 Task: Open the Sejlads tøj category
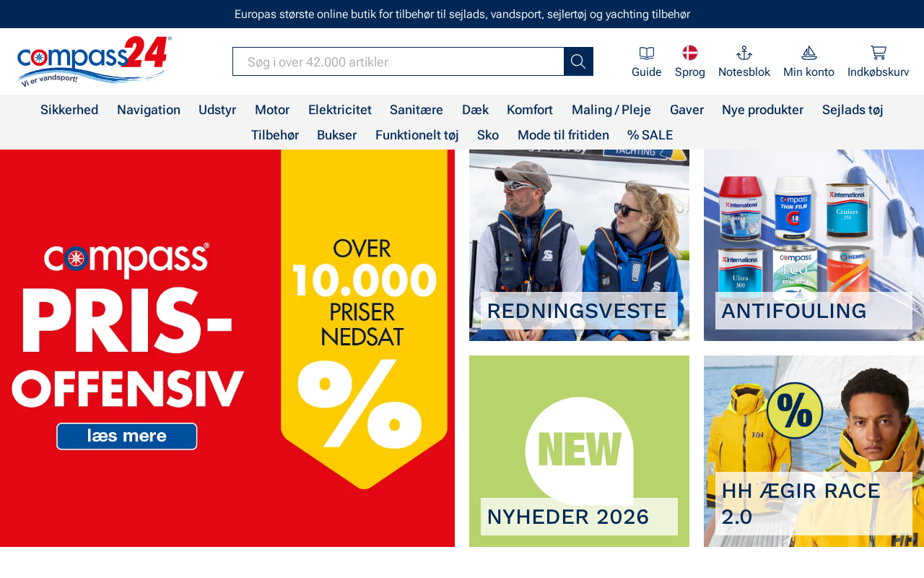click(x=853, y=110)
